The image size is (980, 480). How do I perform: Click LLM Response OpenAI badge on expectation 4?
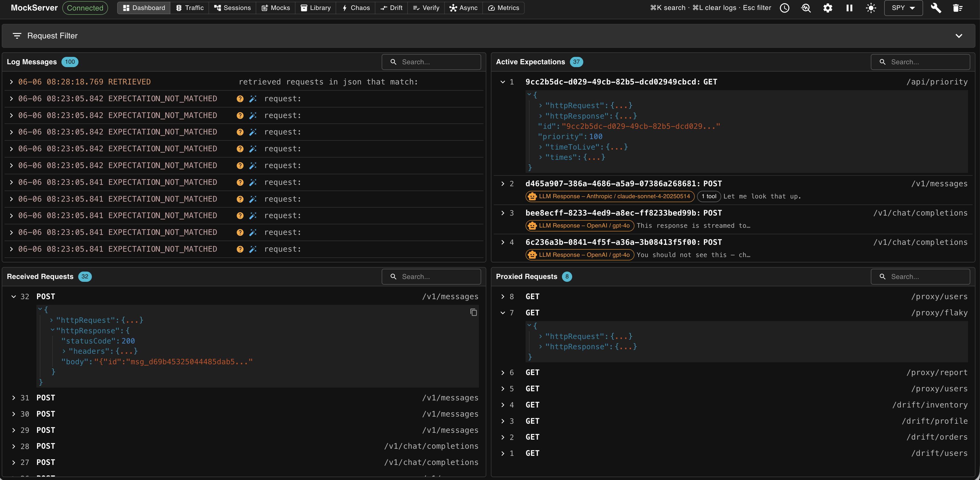tap(580, 255)
